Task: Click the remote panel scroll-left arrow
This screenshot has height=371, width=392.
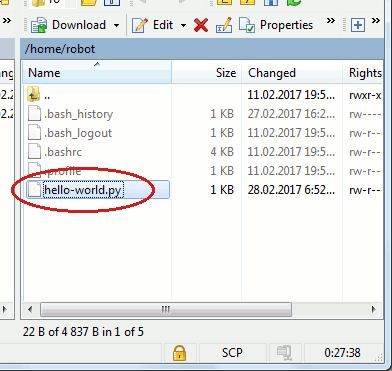Action: click(30, 309)
